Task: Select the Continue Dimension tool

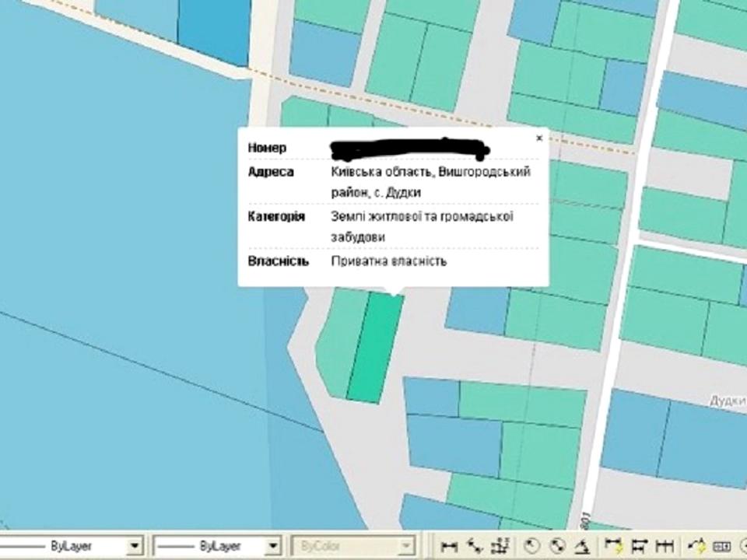Action: click(665, 545)
